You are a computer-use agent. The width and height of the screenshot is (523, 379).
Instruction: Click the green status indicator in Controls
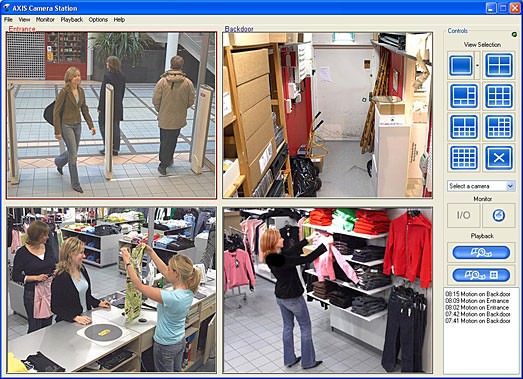click(x=514, y=34)
